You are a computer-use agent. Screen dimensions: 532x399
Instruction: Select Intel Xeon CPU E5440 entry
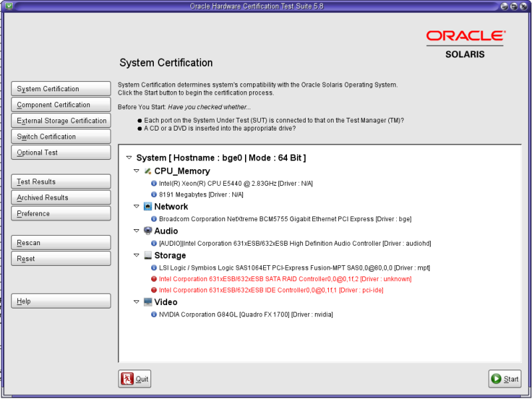click(236, 184)
